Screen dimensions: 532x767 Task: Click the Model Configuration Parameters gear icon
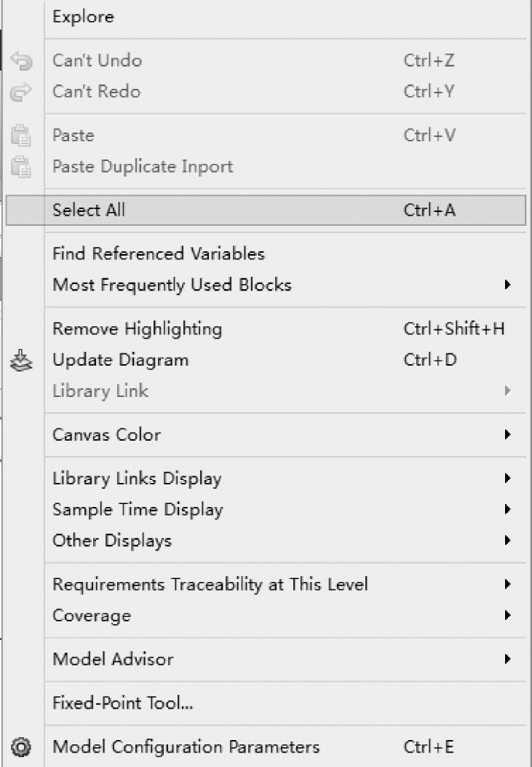(x=21, y=747)
